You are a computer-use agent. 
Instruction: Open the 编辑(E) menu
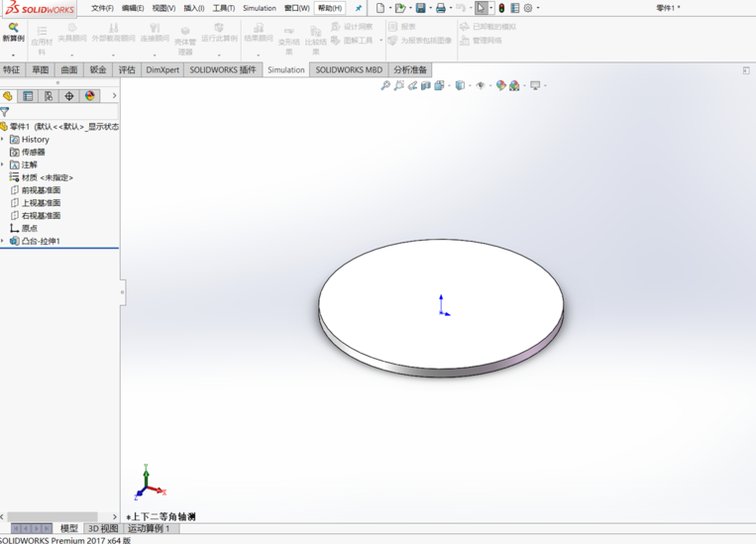click(133, 8)
